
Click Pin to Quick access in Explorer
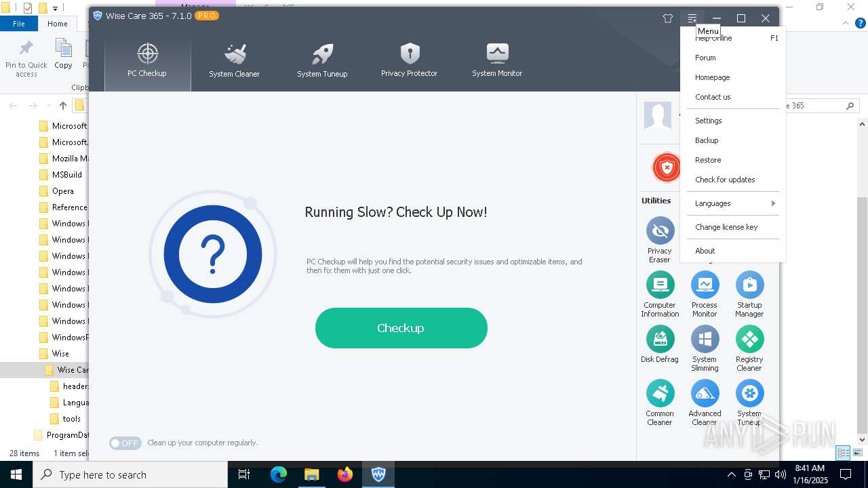pyautogui.click(x=26, y=59)
